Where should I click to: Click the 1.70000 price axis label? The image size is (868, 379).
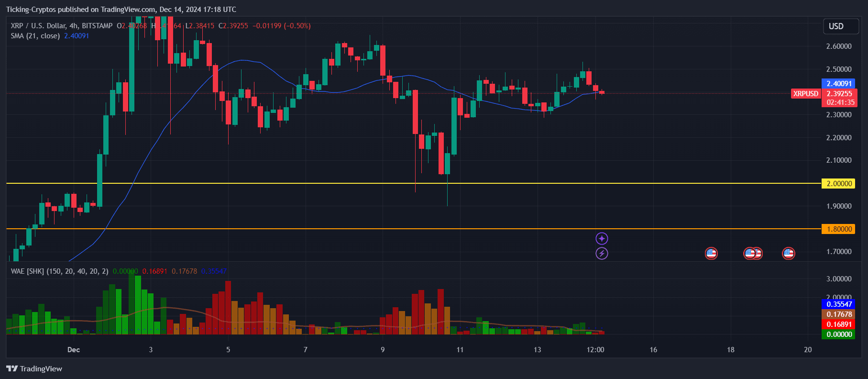point(839,252)
